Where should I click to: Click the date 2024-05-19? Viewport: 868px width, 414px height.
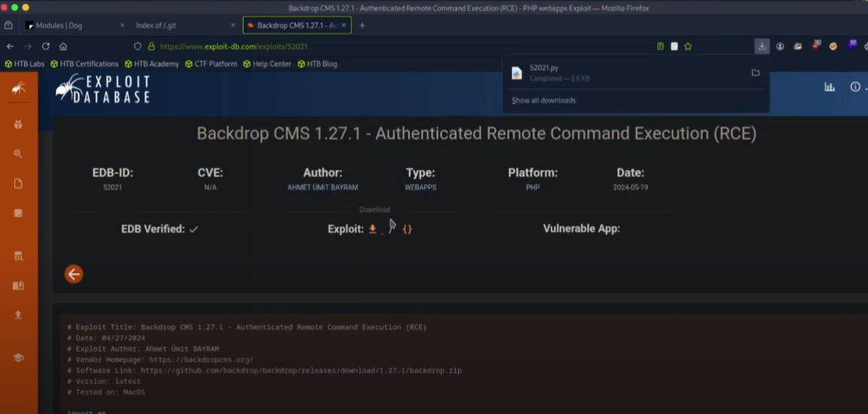[631, 187]
